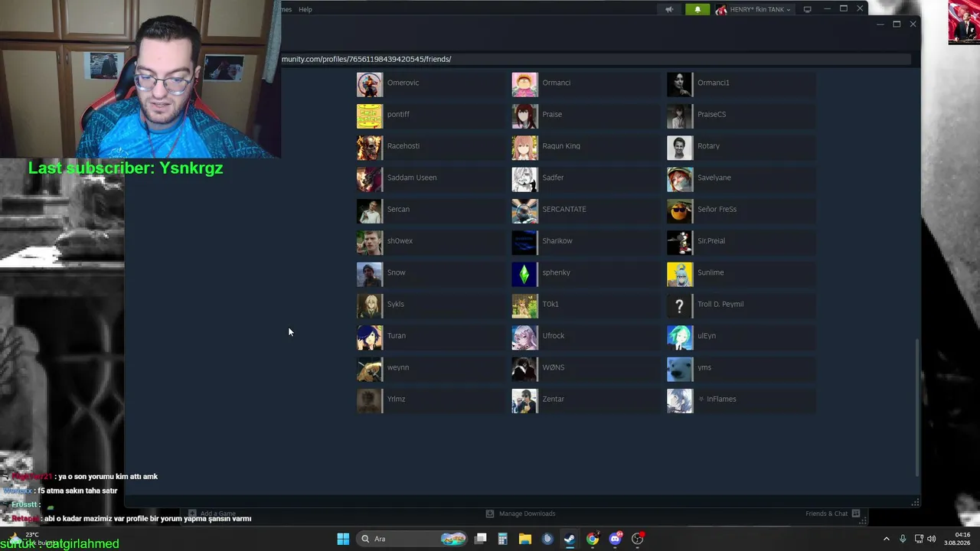Click Sir.Preial's avatar
The width and height of the screenshot is (980, 551).
[x=680, y=242]
